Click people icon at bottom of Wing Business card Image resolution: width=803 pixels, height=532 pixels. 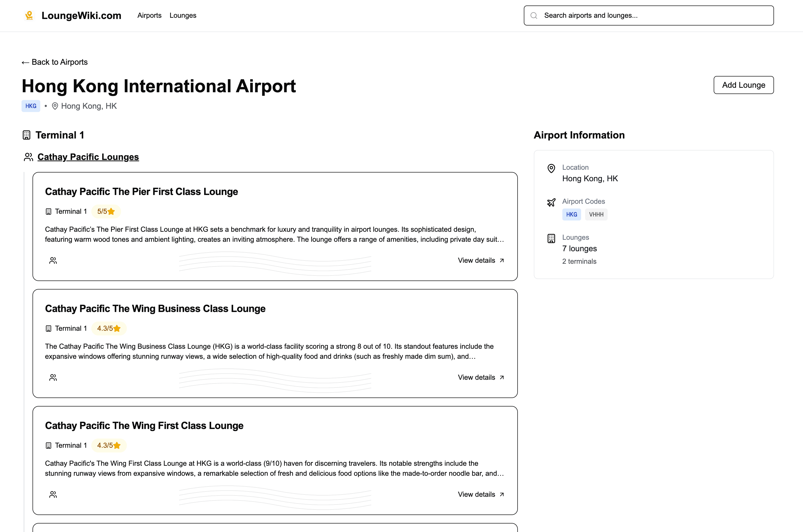(53, 377)
